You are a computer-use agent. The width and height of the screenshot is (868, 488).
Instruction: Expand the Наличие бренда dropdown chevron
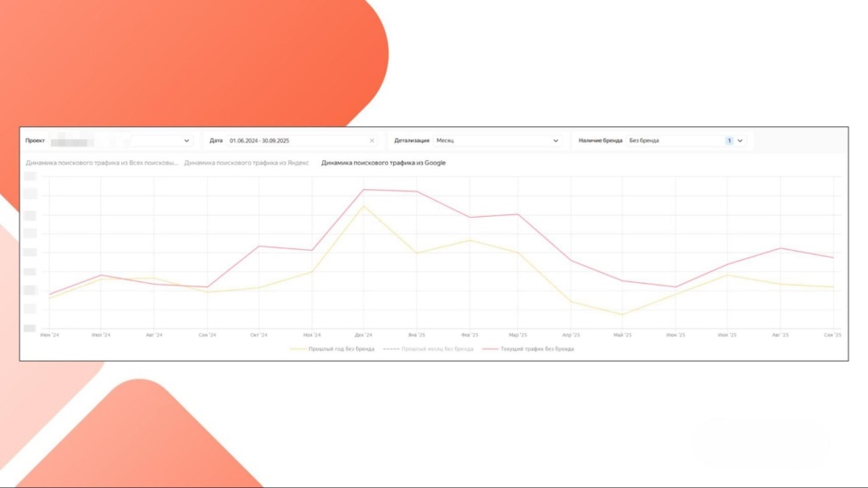[740, 141]
